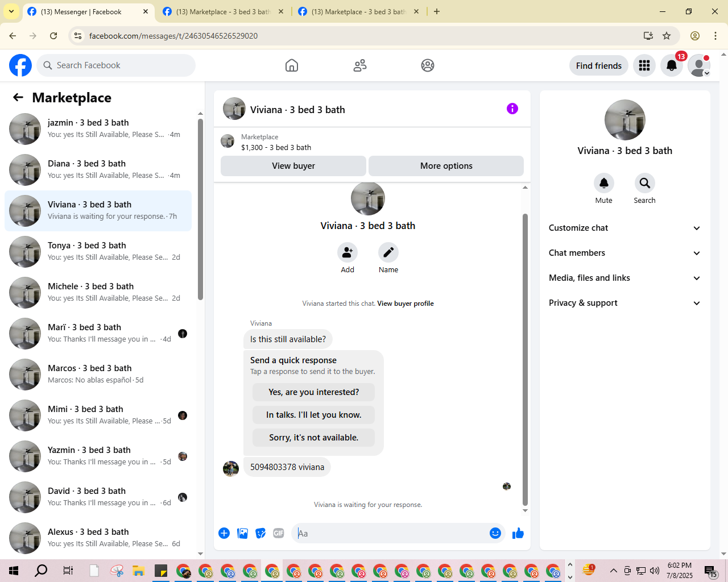Expand Customize chat section
Image resolution: width=728 pixels, height=582 pixels.
pyautogui.click(x=624, y=228)
